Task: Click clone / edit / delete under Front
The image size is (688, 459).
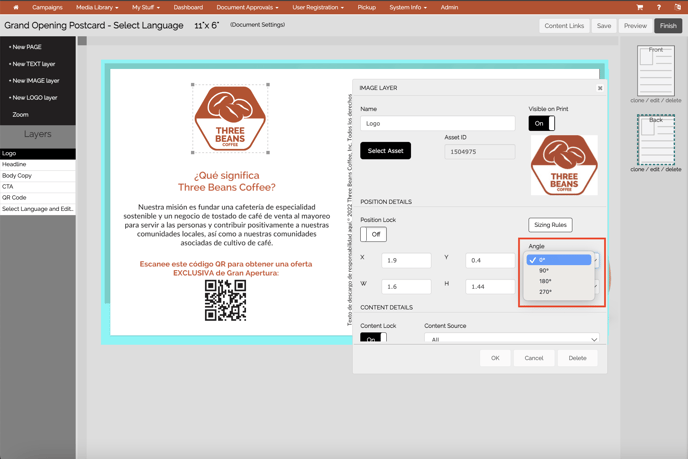Action: (x=656, y=100)
